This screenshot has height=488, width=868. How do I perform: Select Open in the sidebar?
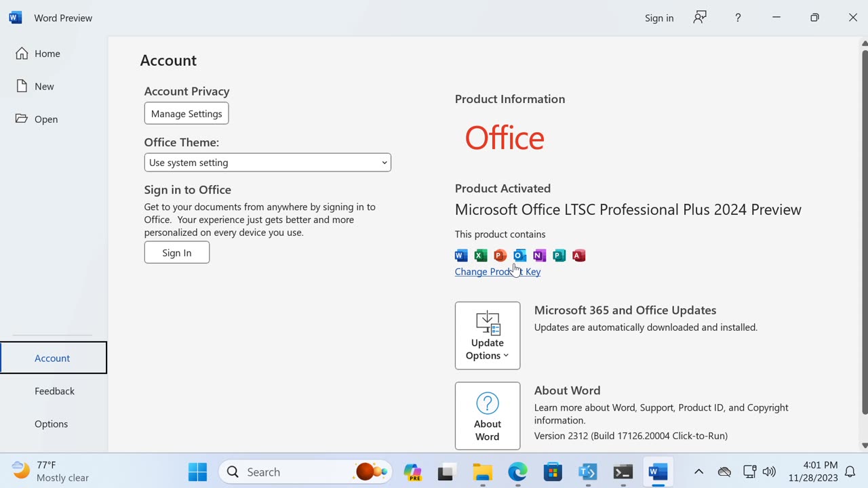pos(53,119)
